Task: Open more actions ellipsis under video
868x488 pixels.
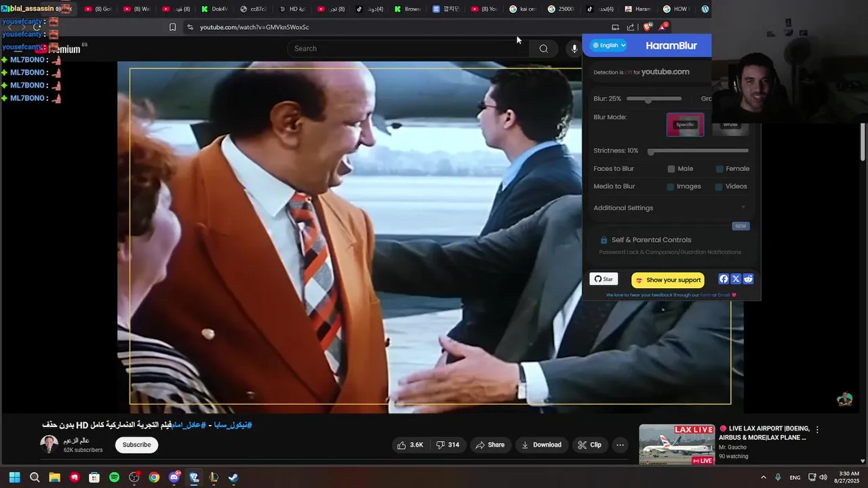Action: pyautogui.click(x=620, y=445)
